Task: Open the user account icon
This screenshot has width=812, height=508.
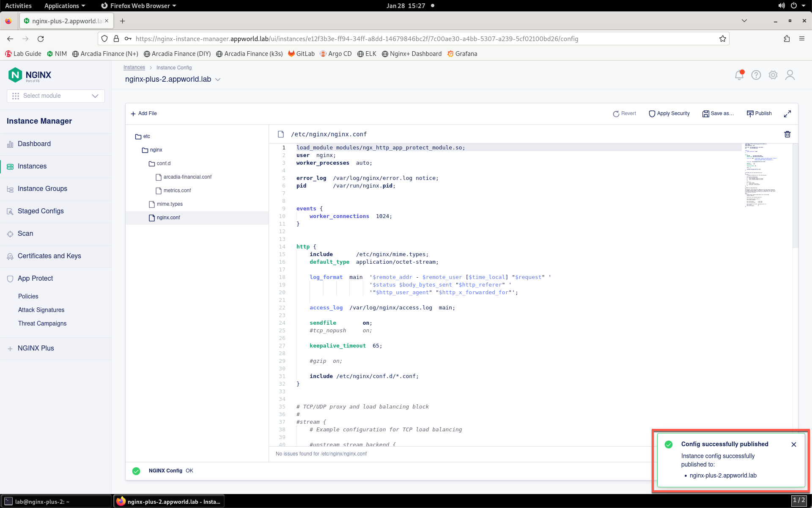Action: (790, 75)
